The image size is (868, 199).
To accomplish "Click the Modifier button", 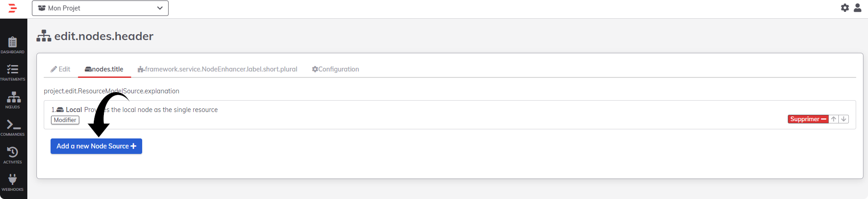I will click(65, 120).
